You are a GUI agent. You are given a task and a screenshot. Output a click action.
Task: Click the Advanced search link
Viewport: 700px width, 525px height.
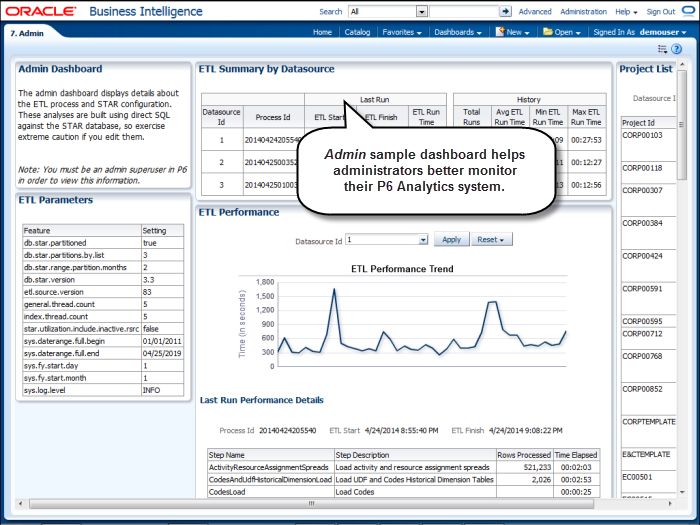point(535,12)
